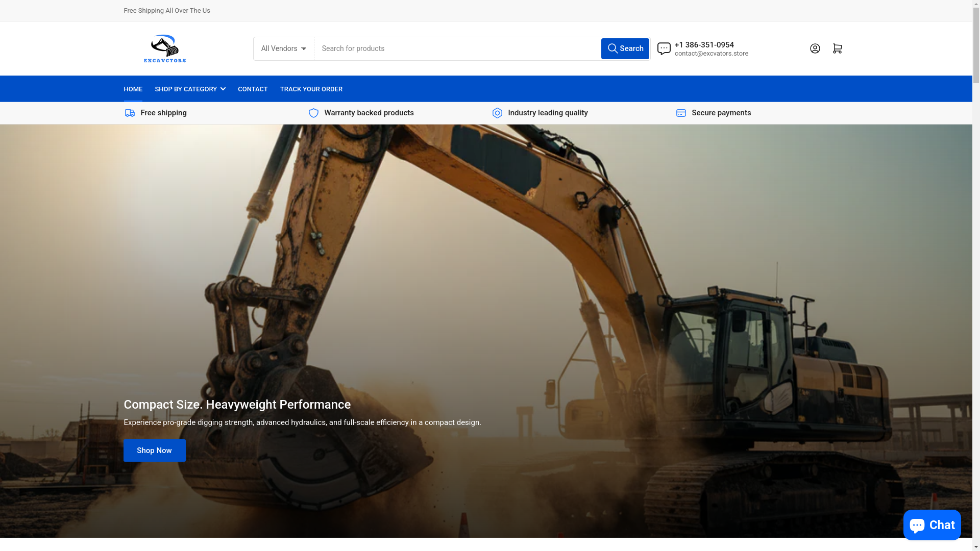Click the Search button
The width and height of the screenshot is (980, 551).
pyautogui.click(x=625, y=48)
